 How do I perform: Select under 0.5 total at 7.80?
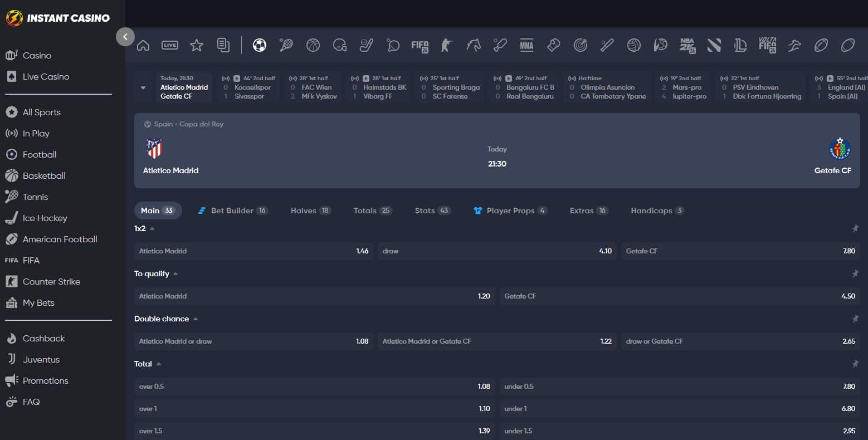tap(680, 387)
